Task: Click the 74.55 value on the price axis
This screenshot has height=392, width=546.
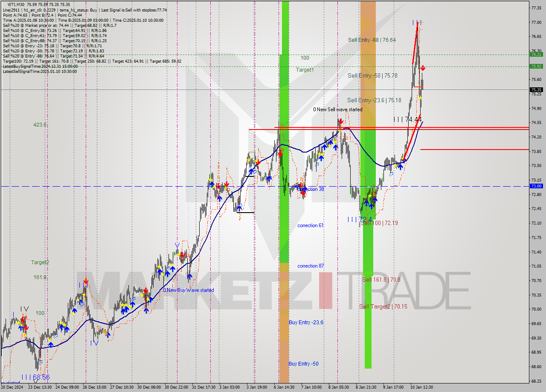Action: 536,123
